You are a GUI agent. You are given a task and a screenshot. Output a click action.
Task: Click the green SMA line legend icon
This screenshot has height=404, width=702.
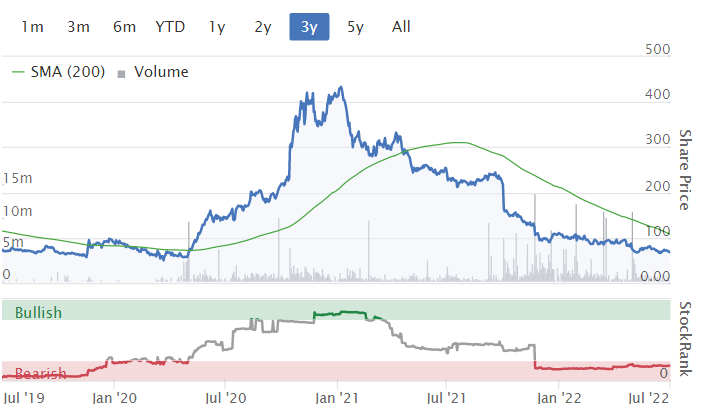click(x=18, y=72)
